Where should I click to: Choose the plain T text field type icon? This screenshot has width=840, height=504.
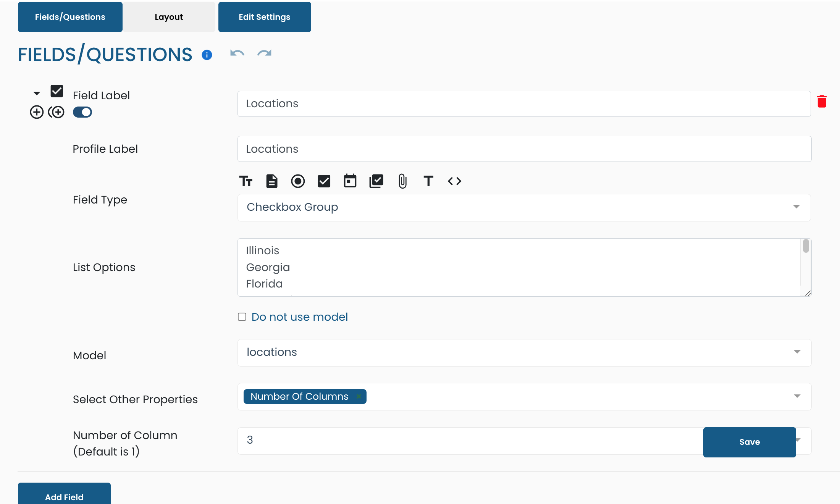point(428,181)
